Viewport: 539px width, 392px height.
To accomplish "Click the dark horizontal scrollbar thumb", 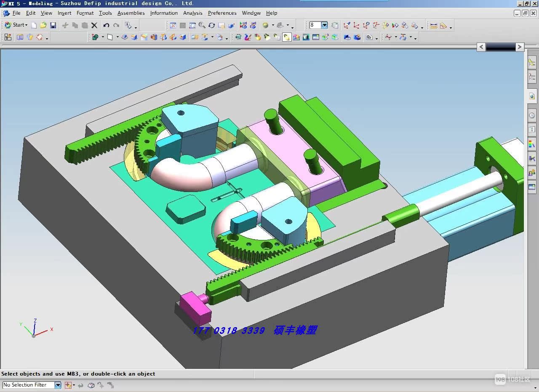I will 501,47.
